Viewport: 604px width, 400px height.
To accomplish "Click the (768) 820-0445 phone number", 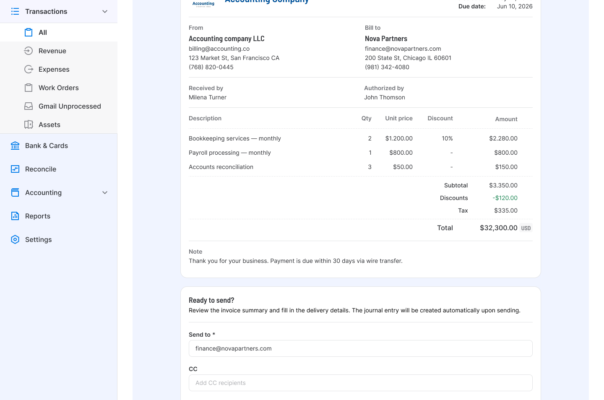I will (211, 67).
